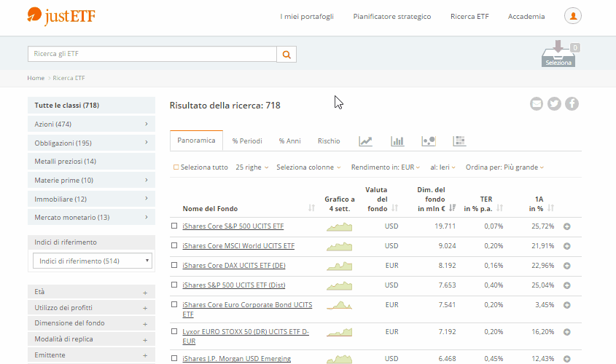Viewport: 616px width, 364px height.
Task: Switch to line chart view
Action: click(x=366, y=141)
